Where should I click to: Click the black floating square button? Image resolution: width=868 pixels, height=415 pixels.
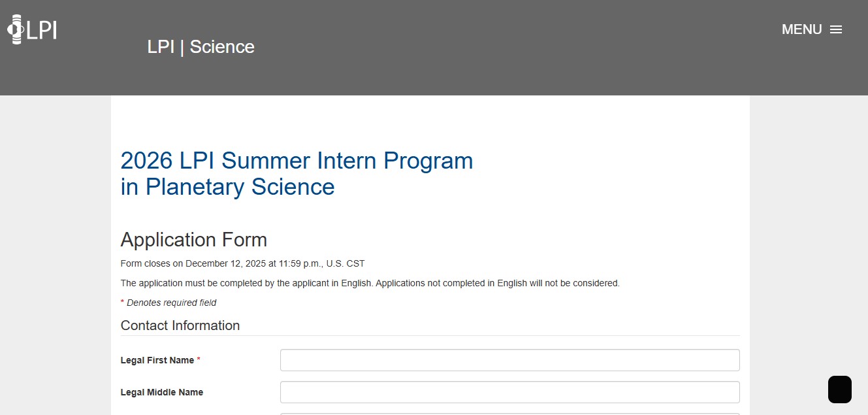pyautogui.click(x=840, y=390)
